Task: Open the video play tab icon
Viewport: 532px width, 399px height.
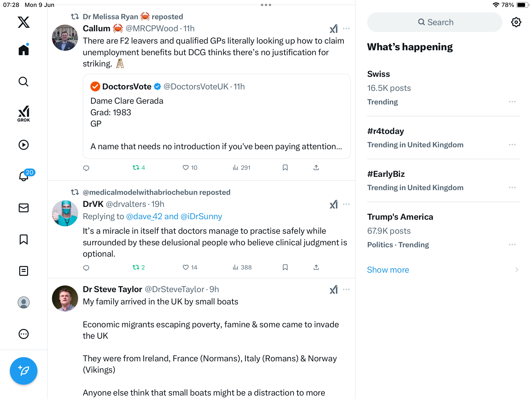Action: (24, 145)
